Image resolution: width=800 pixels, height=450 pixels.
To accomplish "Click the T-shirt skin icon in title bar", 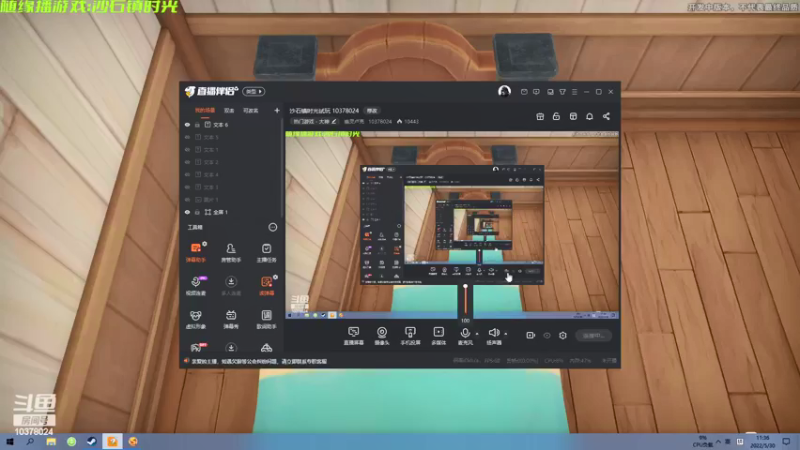I will [x=562, y=92].
